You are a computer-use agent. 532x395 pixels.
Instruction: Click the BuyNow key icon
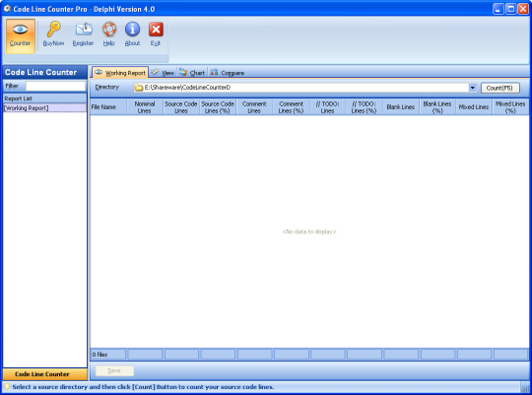coord(53,30)
